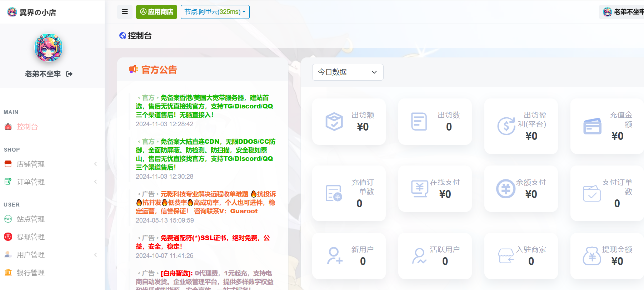This screenshot has width=644, height=290.
Task: Open the [白舟智选] ad link
Action: tap(205, 280)
